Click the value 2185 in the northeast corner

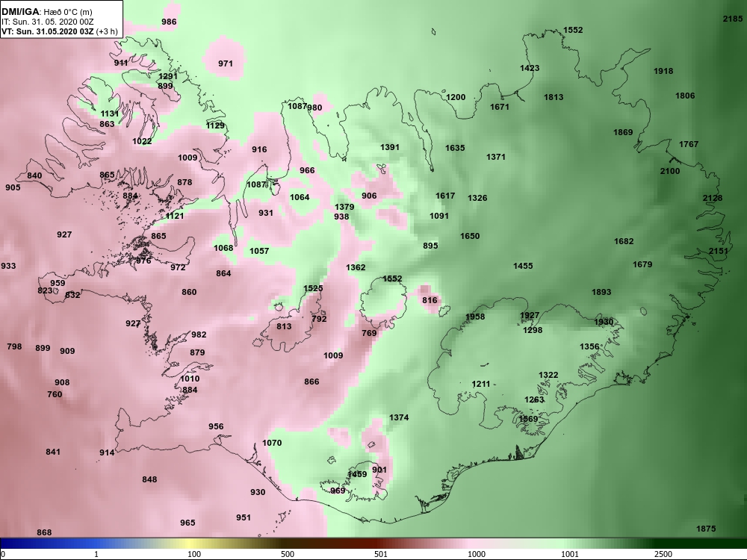[733, 19]
